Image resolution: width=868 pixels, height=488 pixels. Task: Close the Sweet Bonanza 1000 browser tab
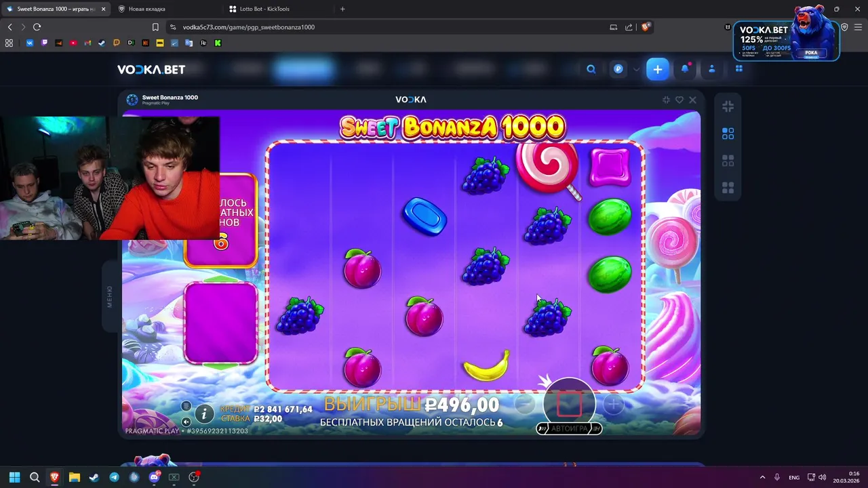[x=102, y=9]
